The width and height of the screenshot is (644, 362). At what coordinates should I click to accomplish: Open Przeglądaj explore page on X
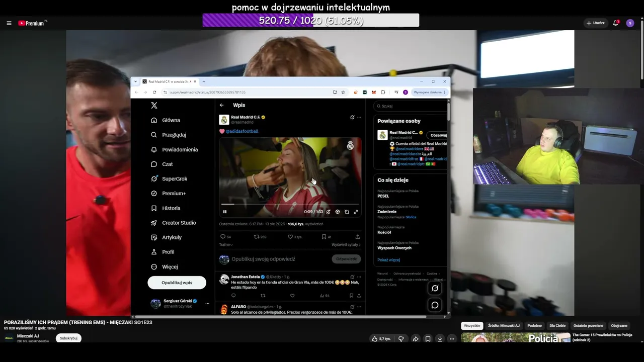coord(169,135)
